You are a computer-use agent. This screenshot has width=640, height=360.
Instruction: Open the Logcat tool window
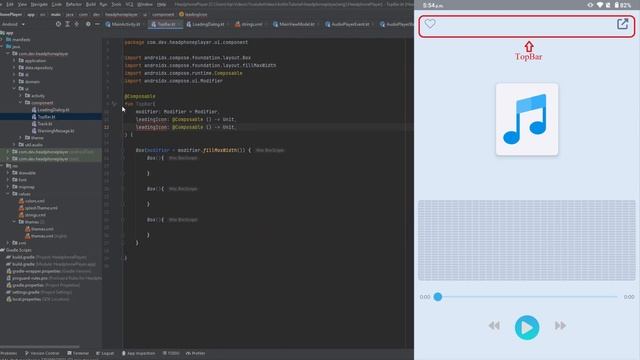click(105, 353)
